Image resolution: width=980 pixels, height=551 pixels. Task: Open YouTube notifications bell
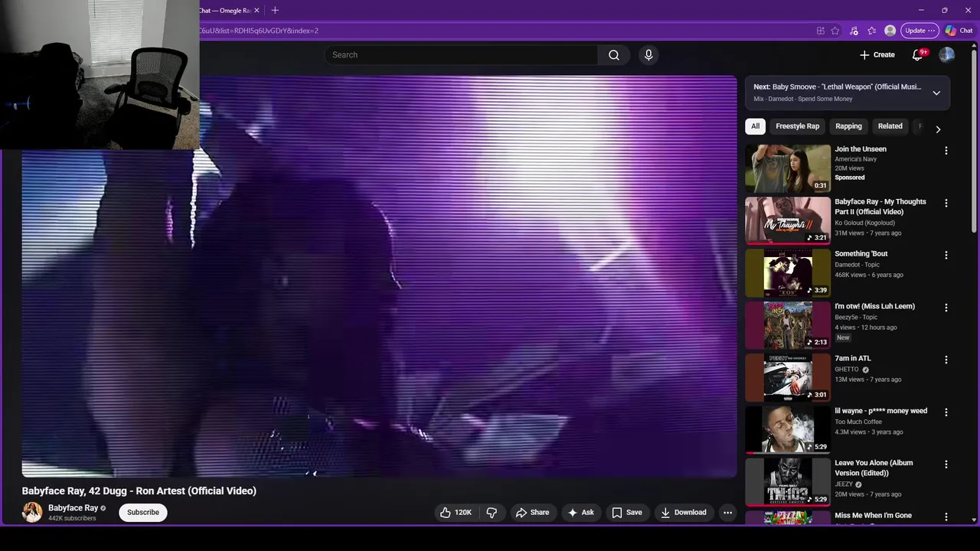click(x=918, y=54)
